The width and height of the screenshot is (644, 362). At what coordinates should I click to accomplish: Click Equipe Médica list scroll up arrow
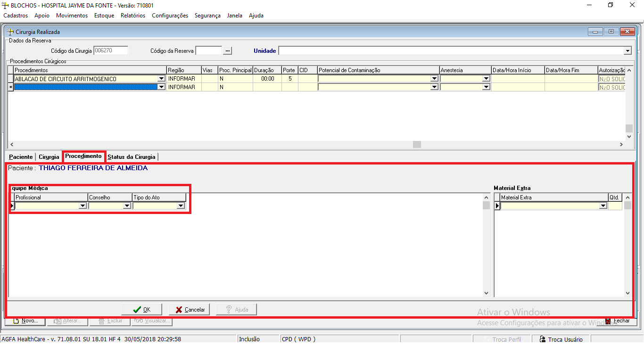pos(487,197)
